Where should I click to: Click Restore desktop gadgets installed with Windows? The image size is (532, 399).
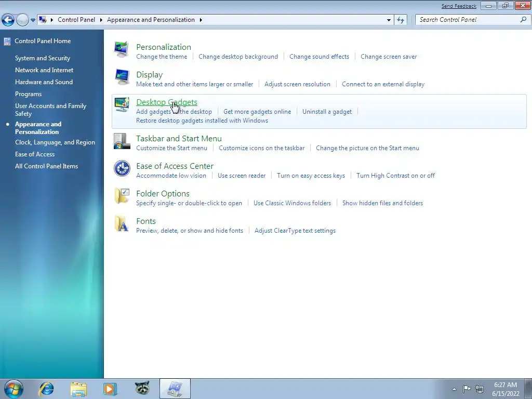[x=202, y=121]
